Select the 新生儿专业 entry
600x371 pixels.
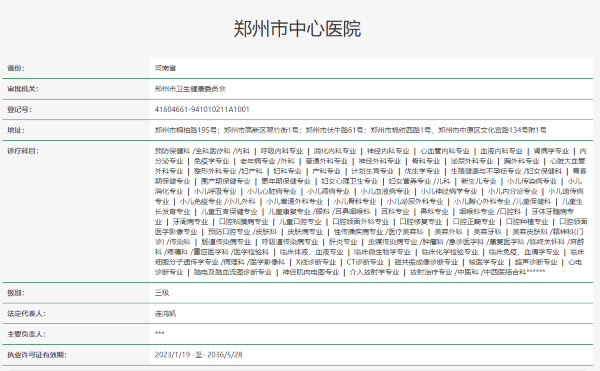point(478,181)
